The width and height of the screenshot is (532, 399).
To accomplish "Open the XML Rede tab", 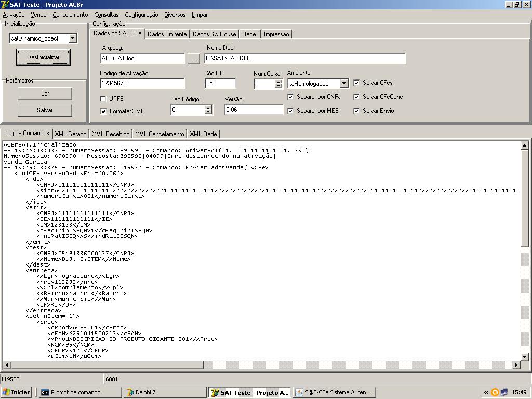I will (x=203, y=134).
